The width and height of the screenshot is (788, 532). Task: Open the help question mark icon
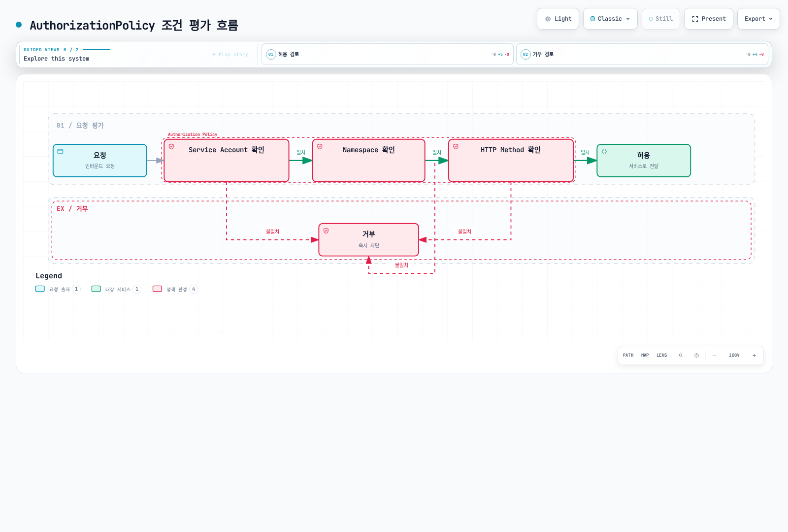[696, 355]
